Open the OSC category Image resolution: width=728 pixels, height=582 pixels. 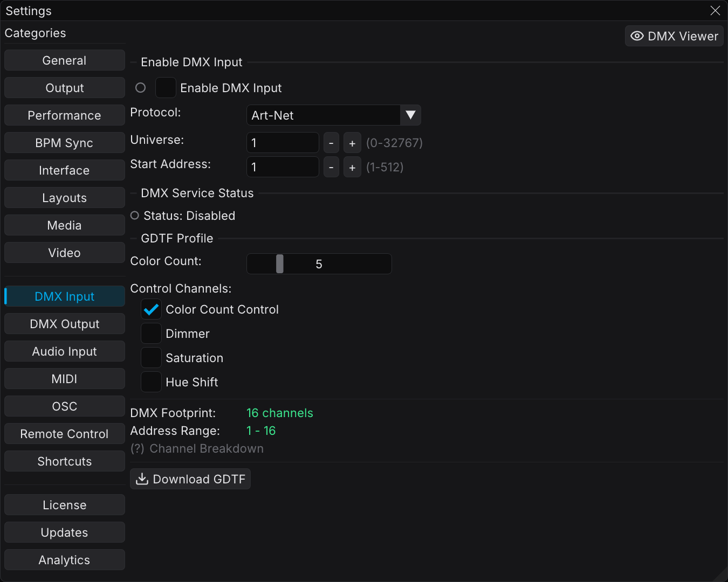pyautogui.click(x=65, y=406)
